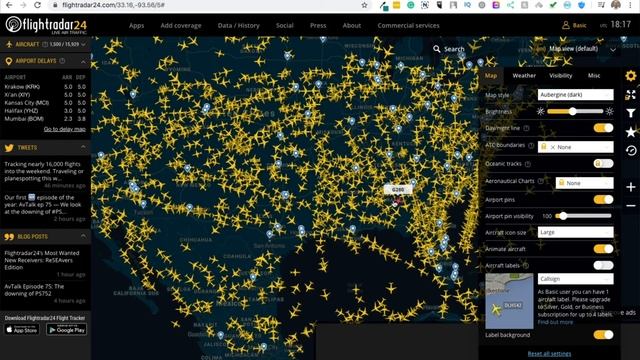This screenshot has height=360, width=640.
Task: Click Oceanic tracks info icon
Action: pyautogui.click(x=528, y=164)
